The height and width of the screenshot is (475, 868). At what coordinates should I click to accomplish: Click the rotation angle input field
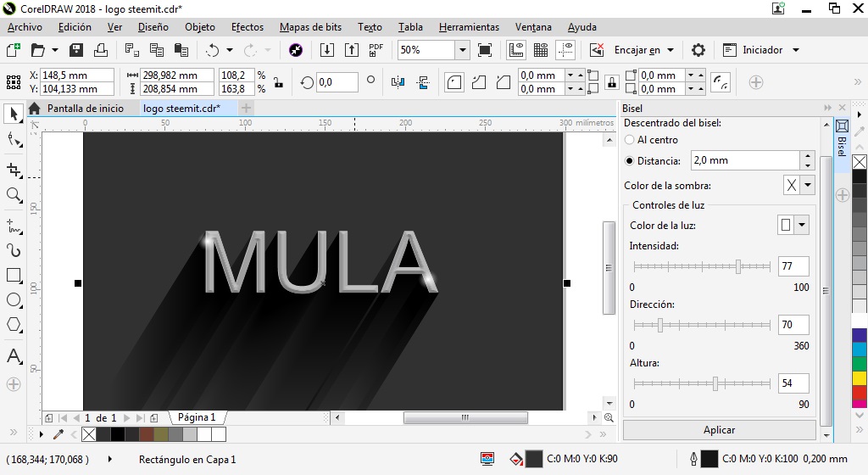point(337,82)
